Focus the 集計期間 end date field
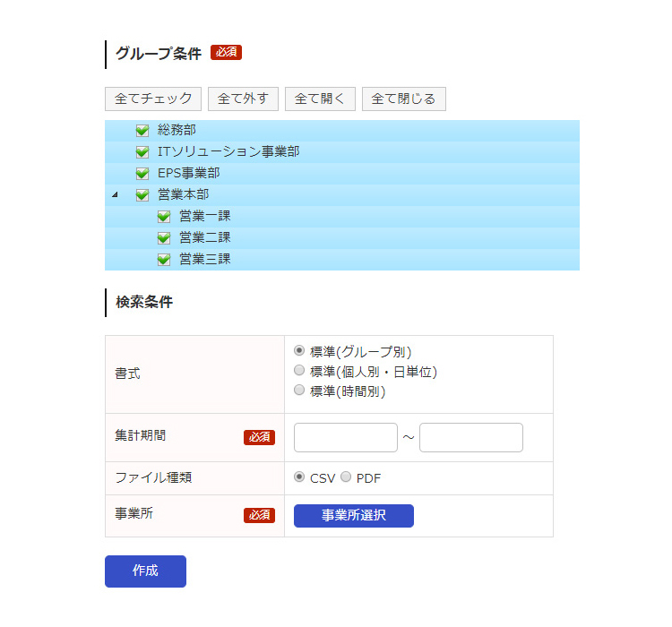 click(471, 438)
